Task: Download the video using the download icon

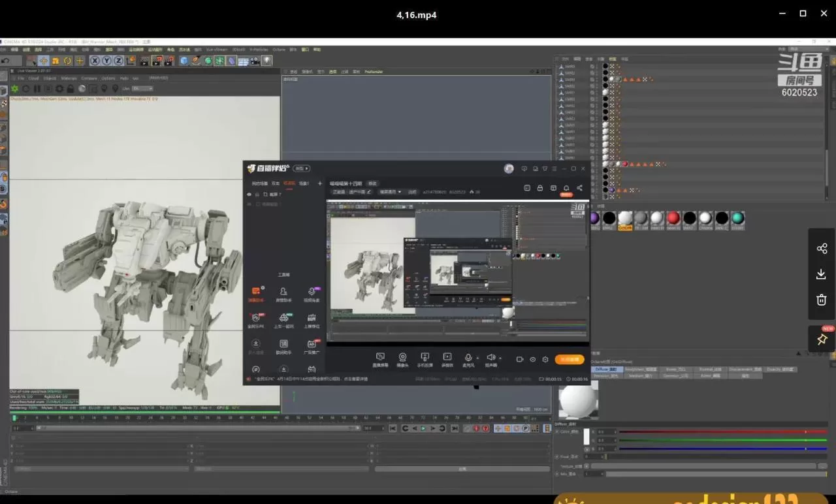Action: click(822, 274)
